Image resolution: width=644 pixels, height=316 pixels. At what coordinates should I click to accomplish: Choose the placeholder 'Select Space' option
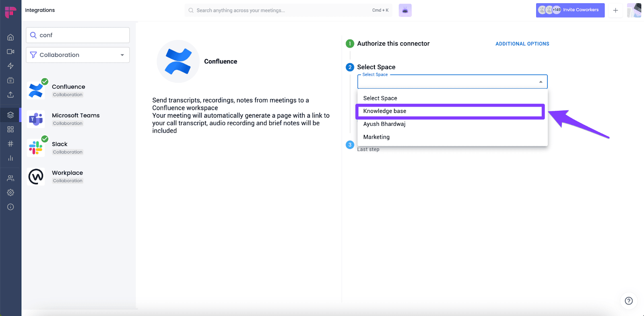coord(452,98)
